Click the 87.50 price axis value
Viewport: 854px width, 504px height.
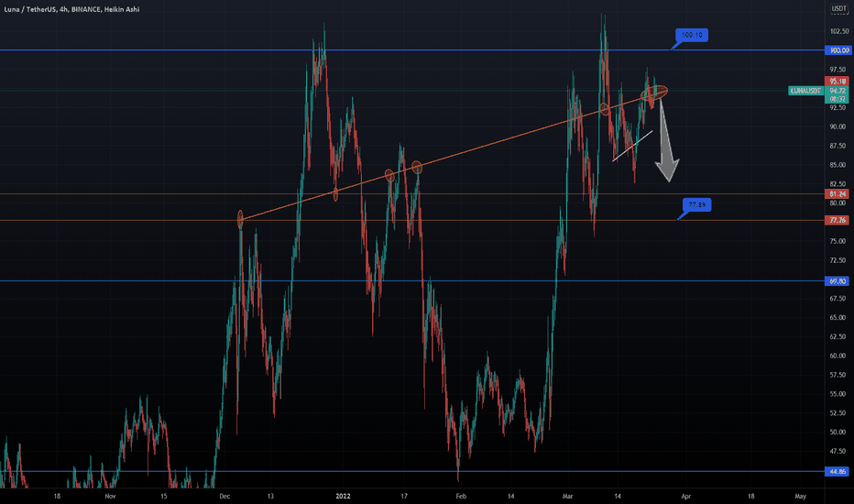[x=838, y=146]
